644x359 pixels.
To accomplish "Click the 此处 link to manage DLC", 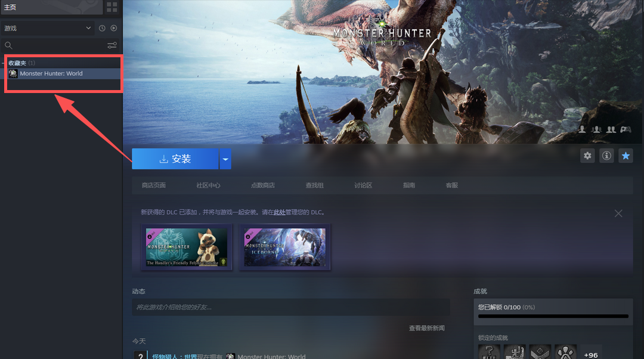I will [x=279, y=212].
